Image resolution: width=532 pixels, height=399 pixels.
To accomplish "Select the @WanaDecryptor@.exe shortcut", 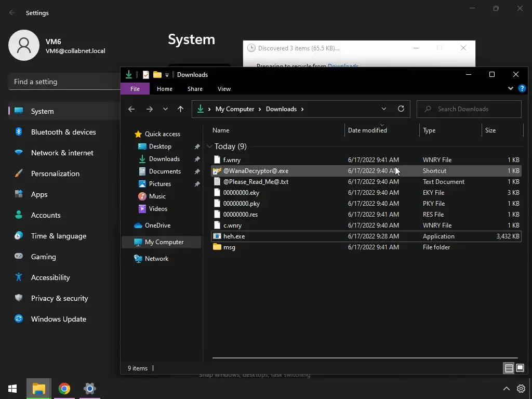I will click(x=366, y=170).
